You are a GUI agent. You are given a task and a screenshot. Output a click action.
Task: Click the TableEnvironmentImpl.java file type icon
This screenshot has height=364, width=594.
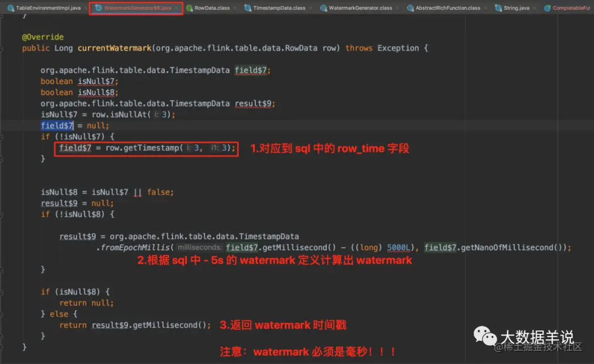pos(10,8)
